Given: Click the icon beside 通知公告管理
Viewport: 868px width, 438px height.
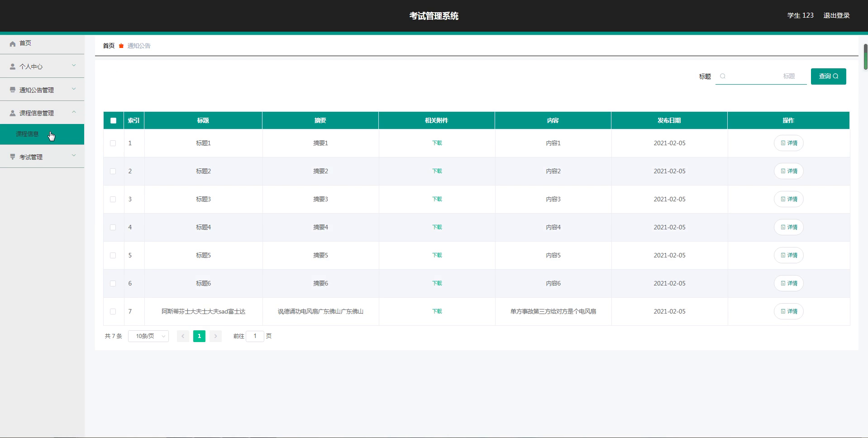Looking at the screenshot, I should point(13,90).
